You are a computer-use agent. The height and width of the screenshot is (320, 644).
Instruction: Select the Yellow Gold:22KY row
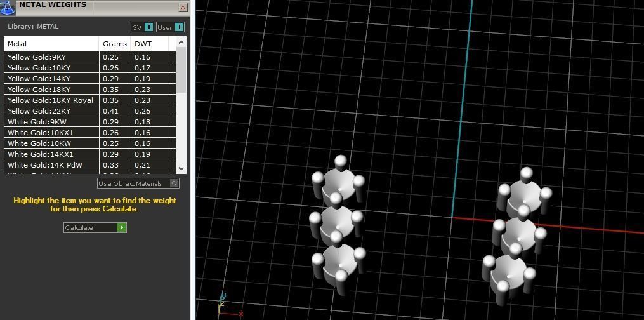click(x=89, y=111)
